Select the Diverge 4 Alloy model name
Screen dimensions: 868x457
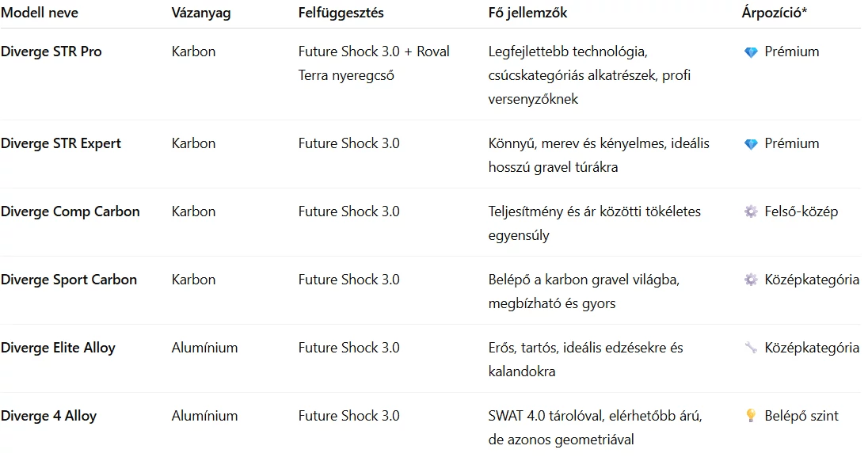click(x=49, y=417)
